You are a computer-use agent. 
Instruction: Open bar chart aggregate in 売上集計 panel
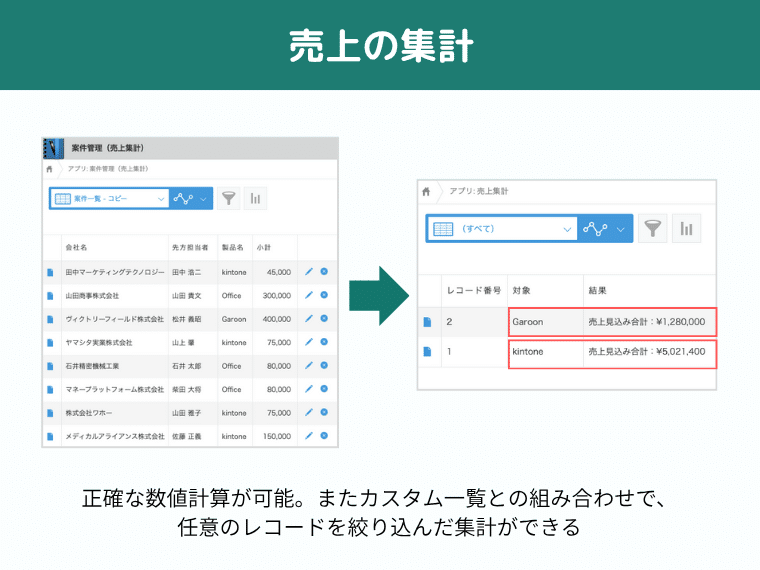coord(686,228)
